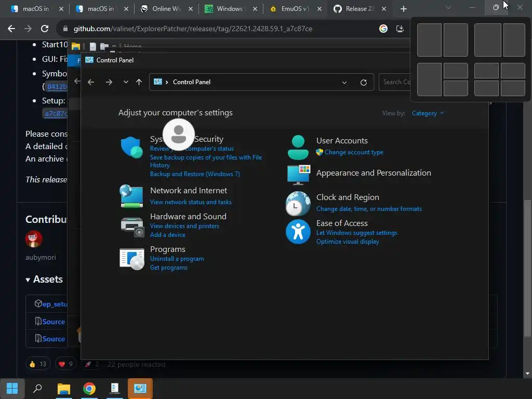Open User Accounts person icon
532x399 pixels.
[x=298, y=147]
